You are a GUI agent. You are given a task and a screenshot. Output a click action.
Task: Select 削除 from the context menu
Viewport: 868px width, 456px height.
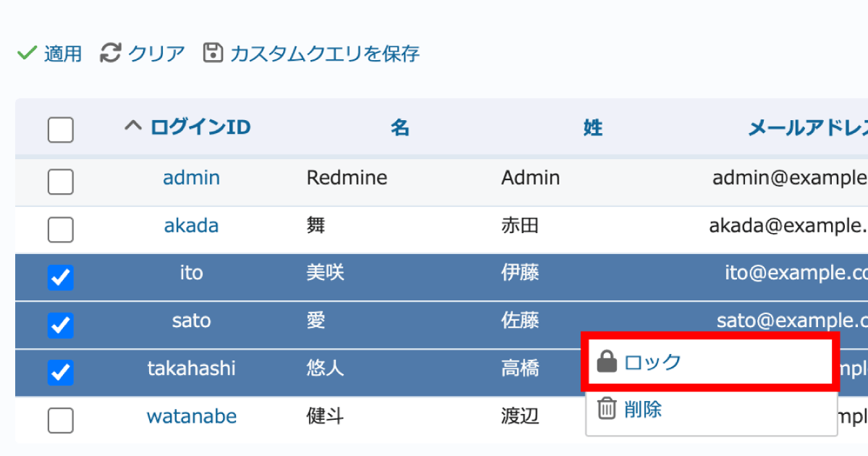coord(642,409)
